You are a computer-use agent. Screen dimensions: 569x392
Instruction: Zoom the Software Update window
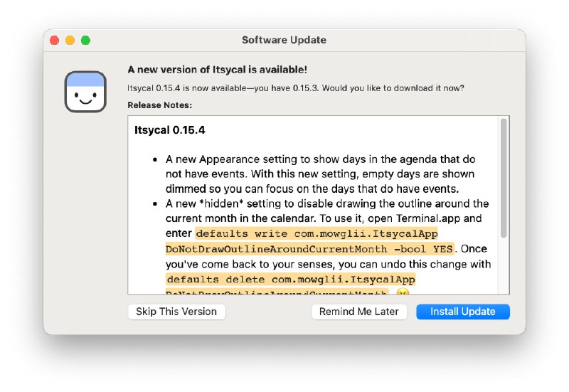[x=85, y=40]
